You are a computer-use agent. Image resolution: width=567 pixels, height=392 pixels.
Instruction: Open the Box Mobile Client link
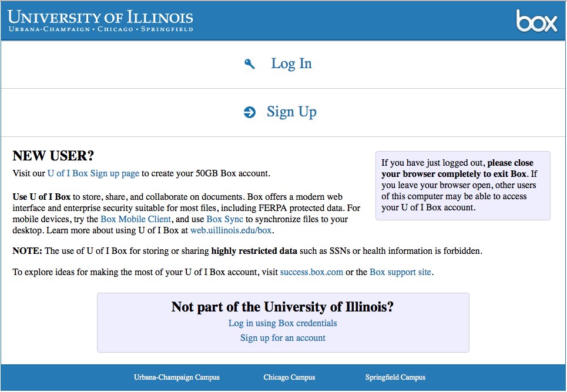click(x=136, y=219)
